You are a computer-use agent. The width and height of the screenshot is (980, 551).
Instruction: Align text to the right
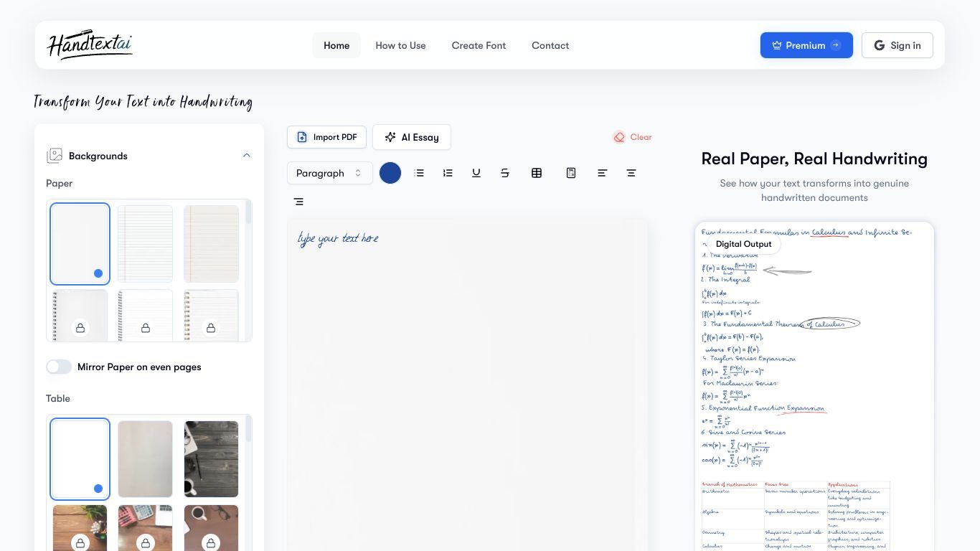point(298,202)
